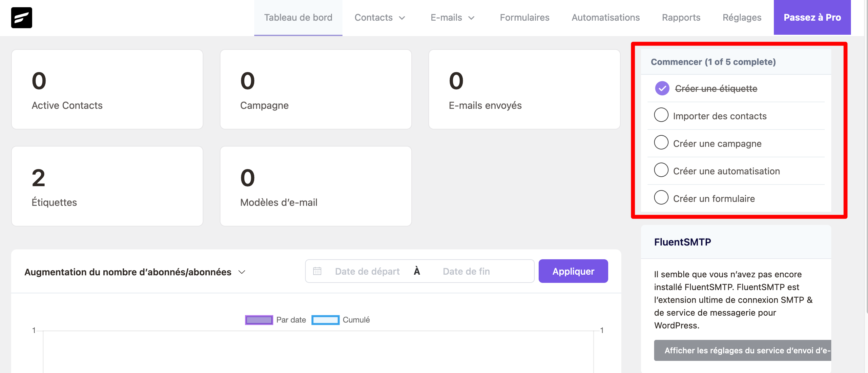Go to the Rapports page

coord(681,17)
